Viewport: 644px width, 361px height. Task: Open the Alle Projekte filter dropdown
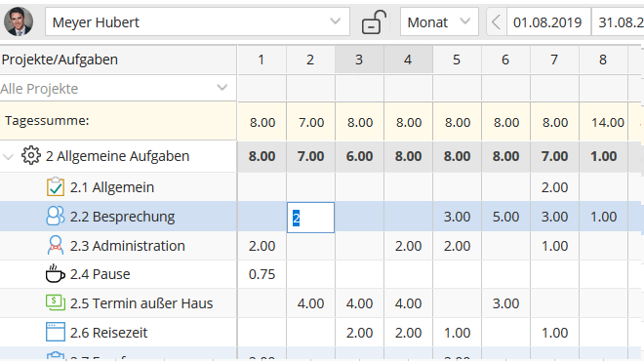click(118, 89)
